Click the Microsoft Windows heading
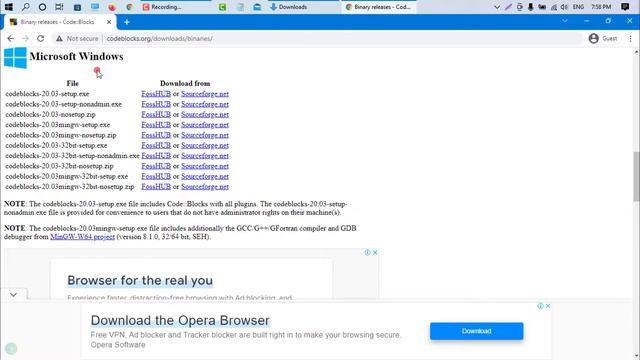Viewport: 640px width, 360px height. click(x=76, y=56)
